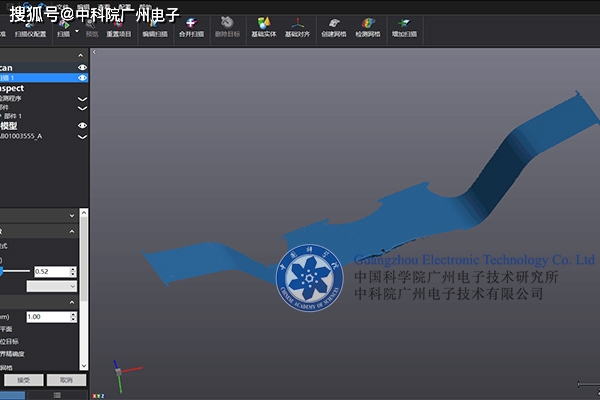Open the 配置 menu
600x400 pixels.
[x=124, y=7]
